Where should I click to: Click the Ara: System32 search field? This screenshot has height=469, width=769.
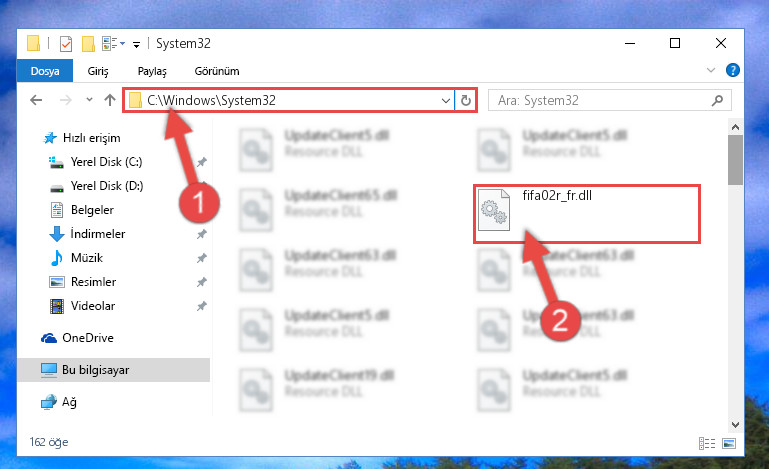click(601, 101)
